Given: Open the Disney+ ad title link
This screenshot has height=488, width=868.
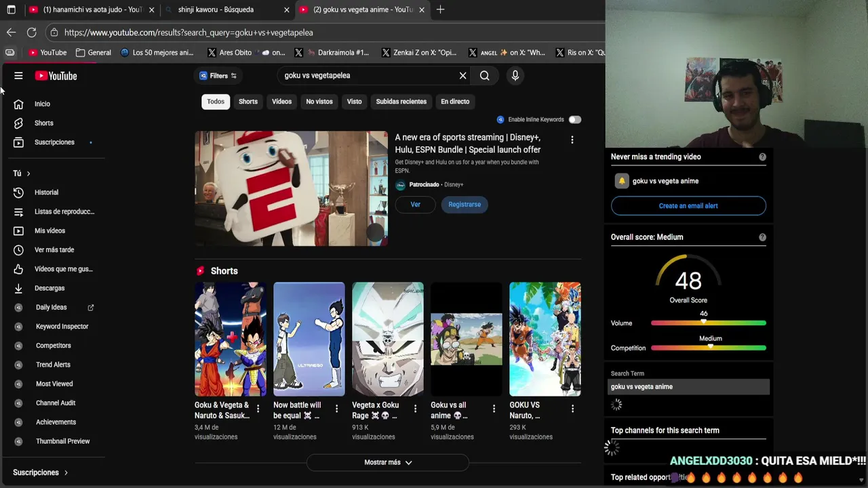Looking at the screenshot, I should [468, 144].
